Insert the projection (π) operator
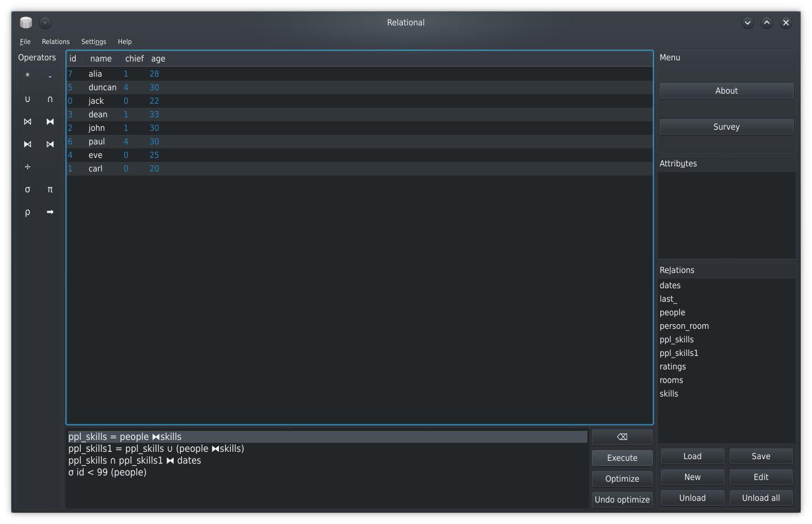Viewport: 812px width, 524px height. click(50, 190)
